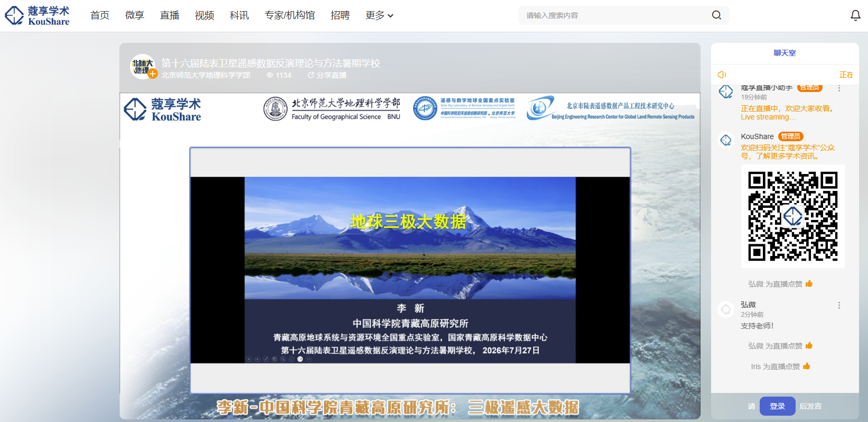Image resolution: width=868 pixels, height=422 pixels.
Task: Click the magnifier search icon
Action: point(716,15)
